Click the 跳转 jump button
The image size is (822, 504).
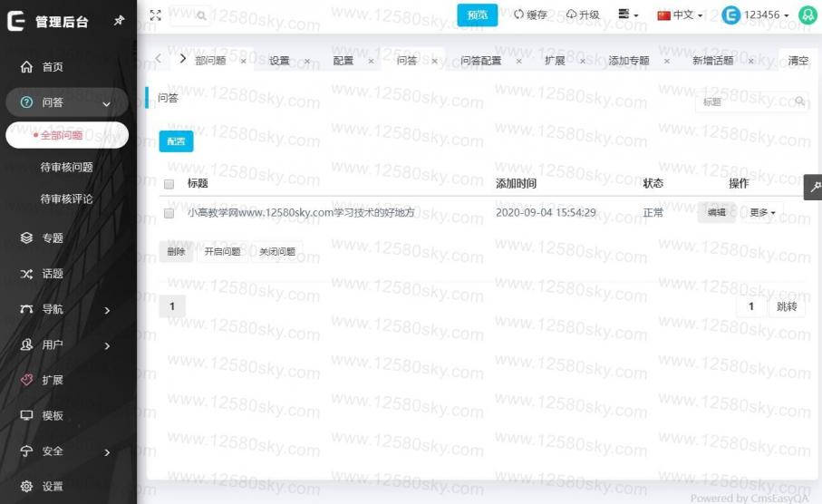coord(787,306)
